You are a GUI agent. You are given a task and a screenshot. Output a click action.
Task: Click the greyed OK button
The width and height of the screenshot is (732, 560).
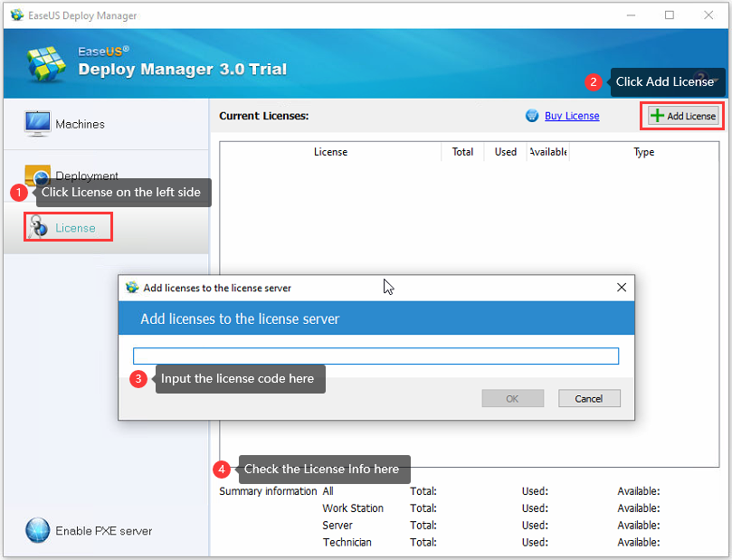[513, 399]
